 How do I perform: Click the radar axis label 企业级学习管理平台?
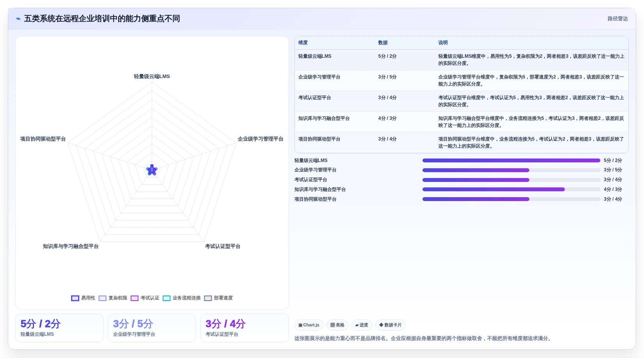[x=261, y=139]
